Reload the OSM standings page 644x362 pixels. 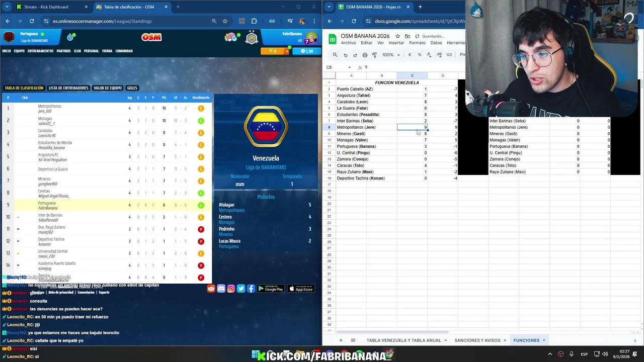click(x=32, y=21)
